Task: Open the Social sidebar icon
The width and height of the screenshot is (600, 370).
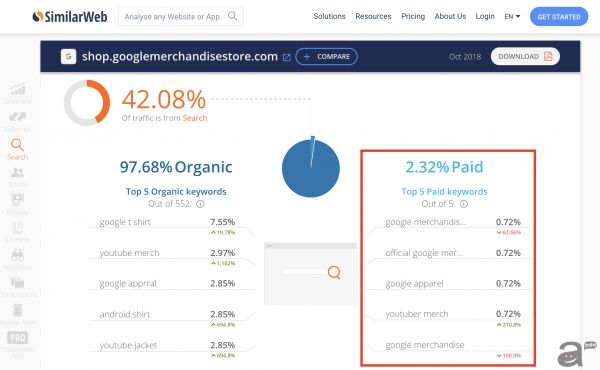Action: click(x=18, y=173)
